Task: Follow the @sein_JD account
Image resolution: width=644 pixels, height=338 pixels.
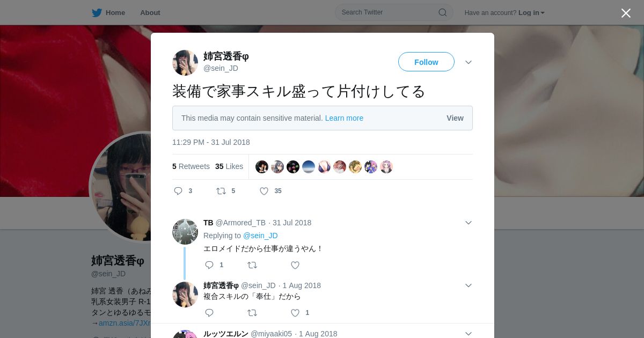Action: coord(426,62)
